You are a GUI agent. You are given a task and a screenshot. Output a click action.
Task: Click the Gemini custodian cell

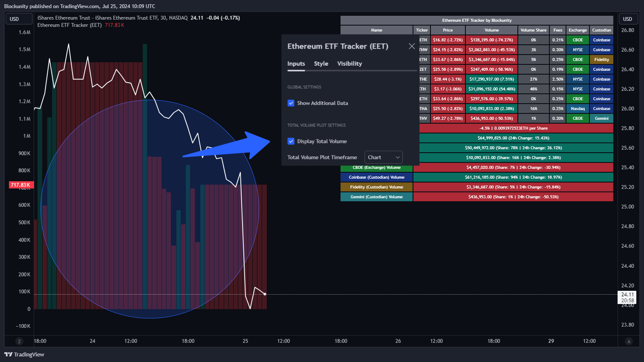click(x=602, y=118)
